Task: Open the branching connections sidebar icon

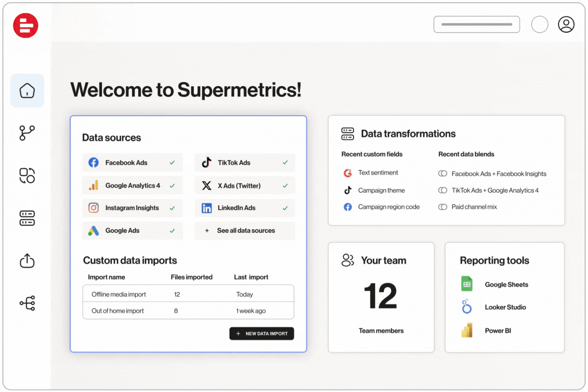Action: point(27,133)
